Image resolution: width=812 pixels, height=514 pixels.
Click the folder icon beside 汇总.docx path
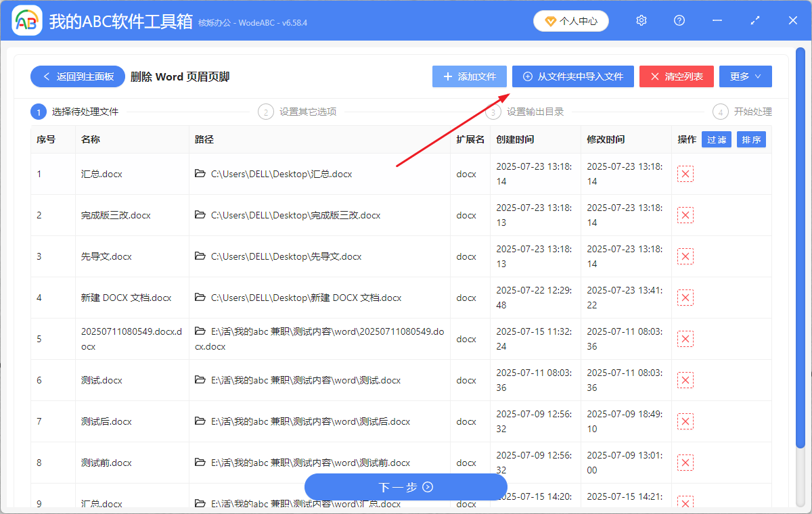[x=199, y=173]
